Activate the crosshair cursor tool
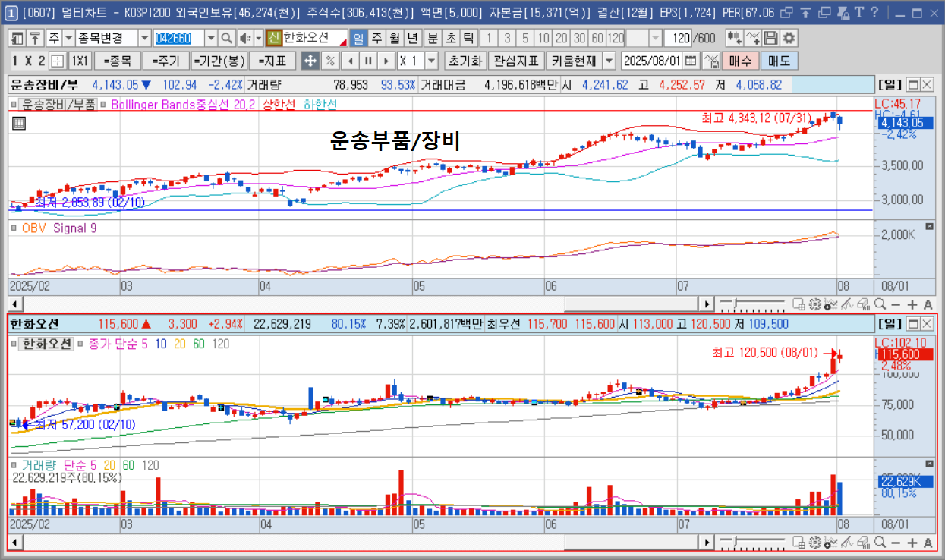 coord(310,61)
